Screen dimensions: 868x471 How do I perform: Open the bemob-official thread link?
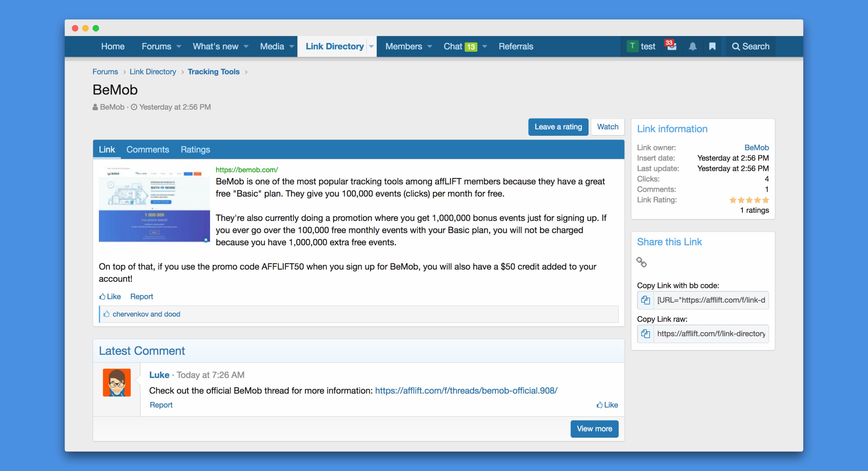[466, 390]
